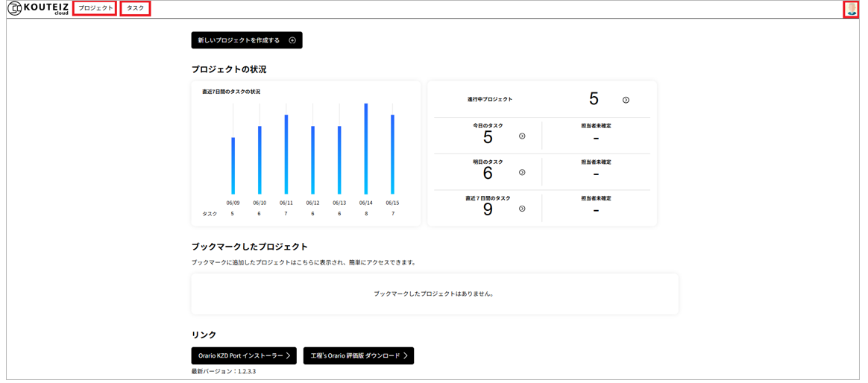868x383 pixels.
Task: Click 工程's Orario 評価版 ダウンロード button
Action: coord(359,356)
